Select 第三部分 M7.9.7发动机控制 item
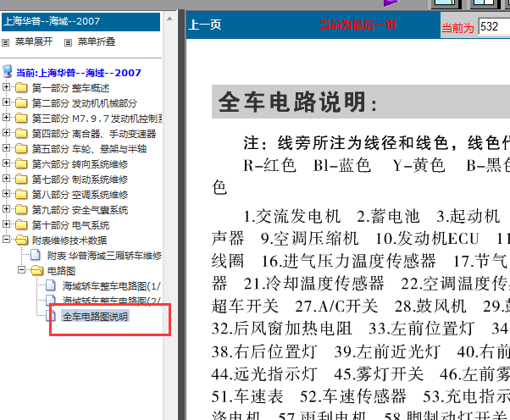 [97, 119]
